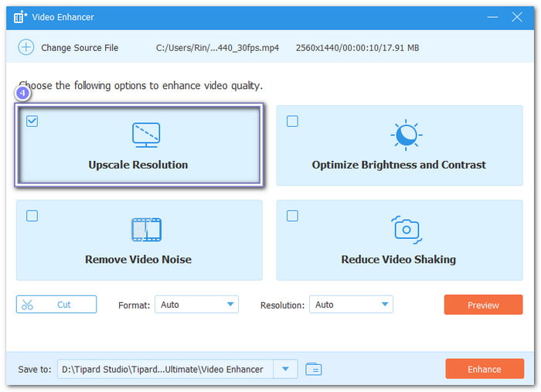The height and width of the screenshot is (392, 541).
Task: Click the 2560x1440 file info text
Action: point(357,48)
